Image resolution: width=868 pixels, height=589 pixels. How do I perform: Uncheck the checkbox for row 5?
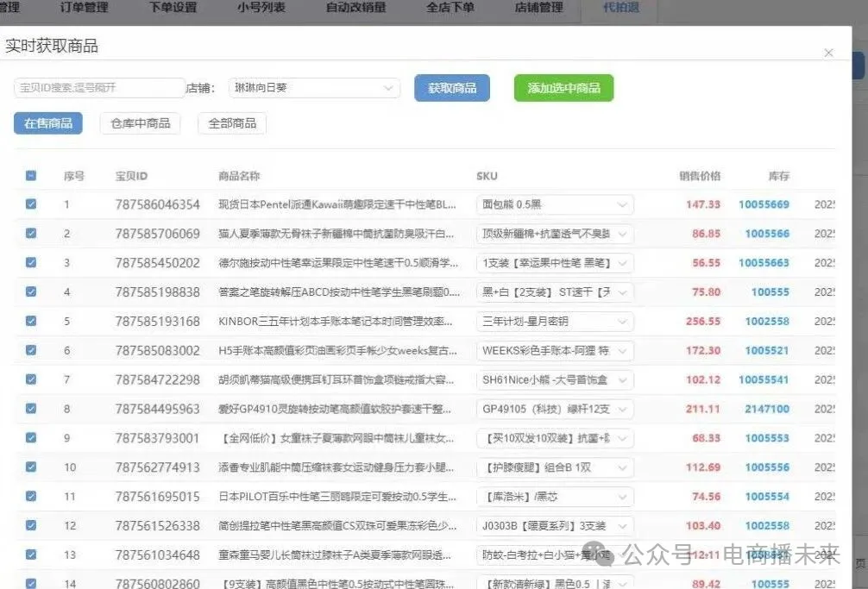pos(31,321)
